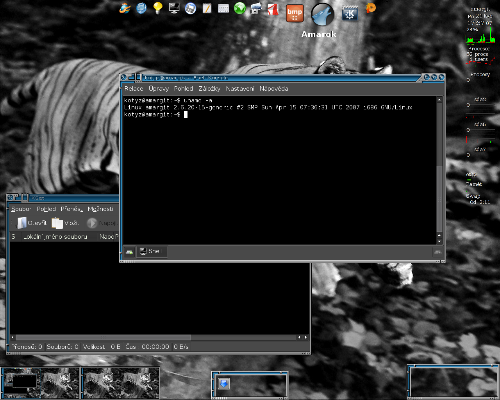The image size is (500, 400).
Task: Click the monitor display icon in dock
Action: [174, 8]
